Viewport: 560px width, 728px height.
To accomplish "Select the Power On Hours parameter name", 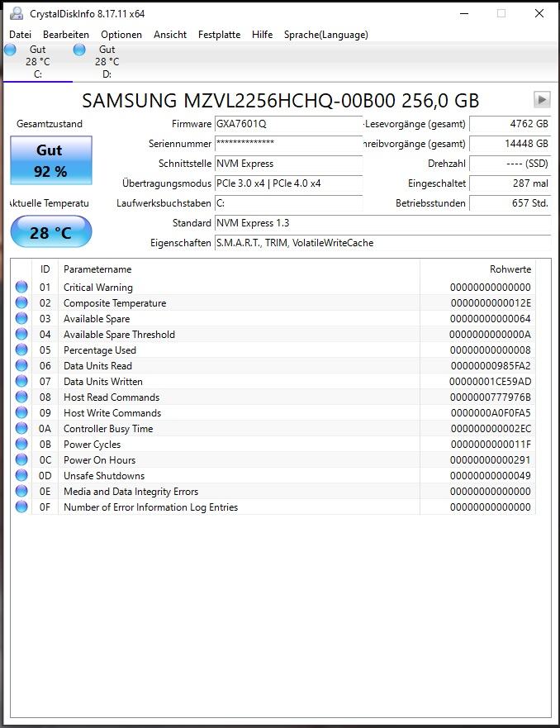I will tap(99, 460).
